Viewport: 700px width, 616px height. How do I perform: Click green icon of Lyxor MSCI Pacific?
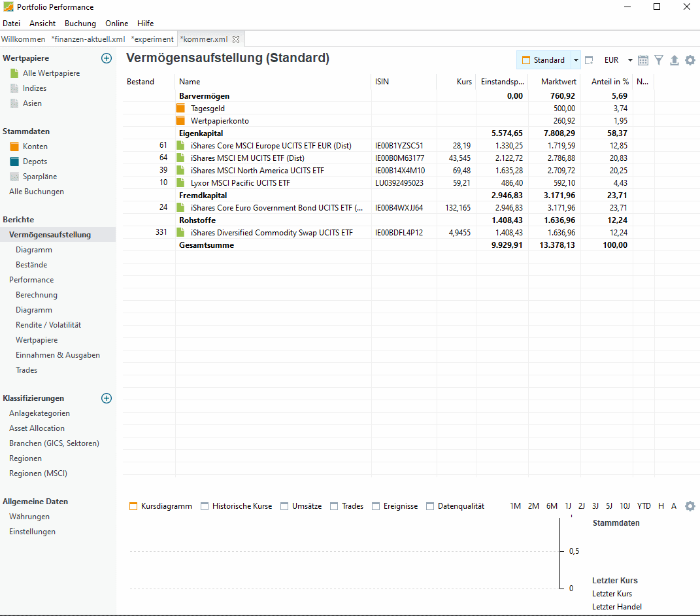point(180,182)
